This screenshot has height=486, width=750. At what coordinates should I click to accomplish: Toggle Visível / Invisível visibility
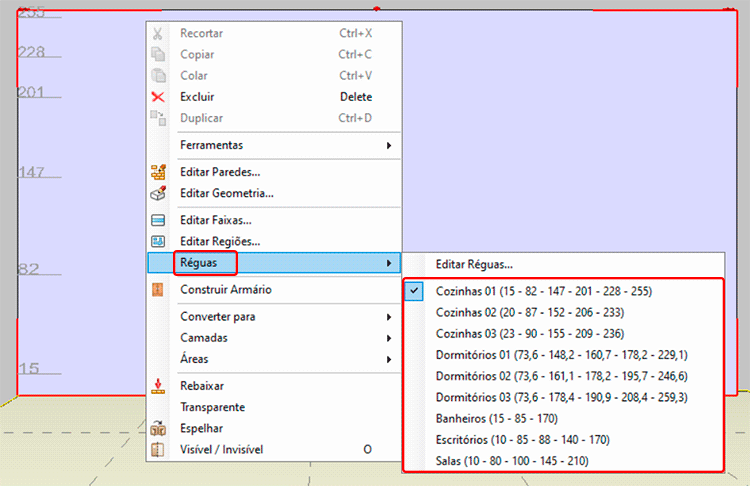coord(221,449)
